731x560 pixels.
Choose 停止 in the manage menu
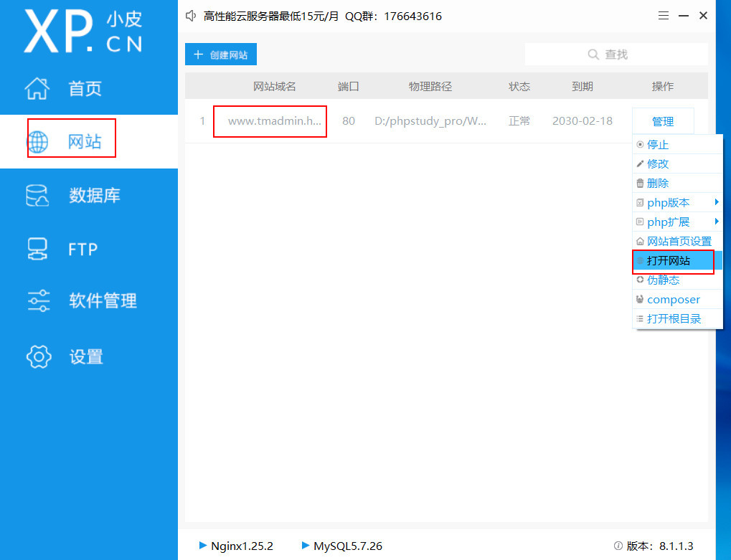[658, 145]
